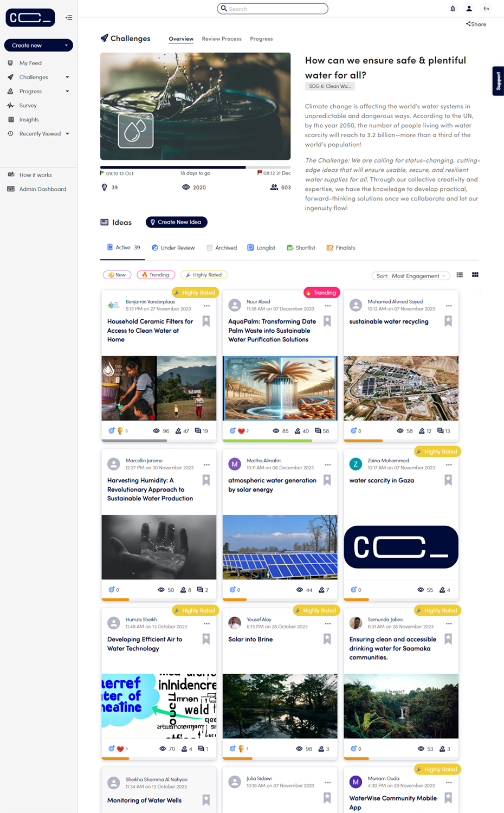The height and width of the screenshot is (813, 504).
Task: Switch to the Review Process tab
Action: (x=222, y=39)
